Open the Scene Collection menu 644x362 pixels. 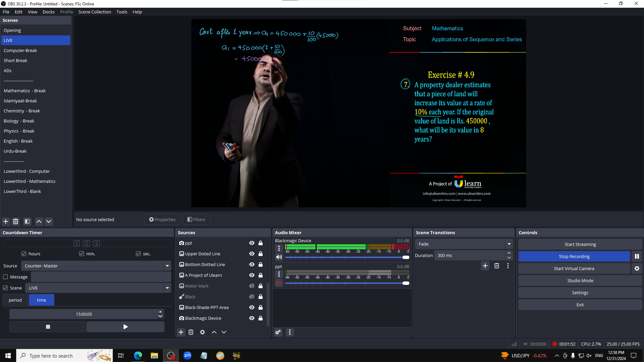point(95,12)
